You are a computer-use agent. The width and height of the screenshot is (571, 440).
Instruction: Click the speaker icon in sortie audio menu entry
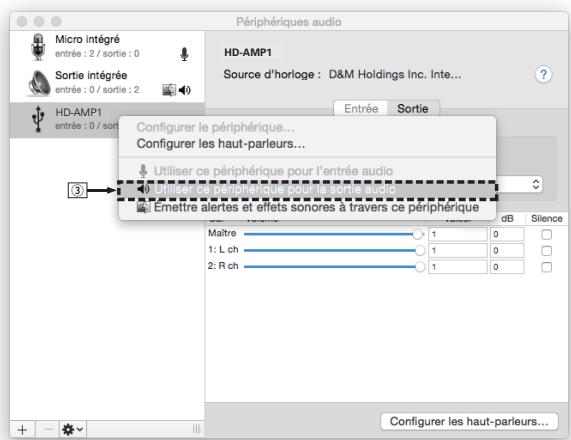click(x=143, y=189)
